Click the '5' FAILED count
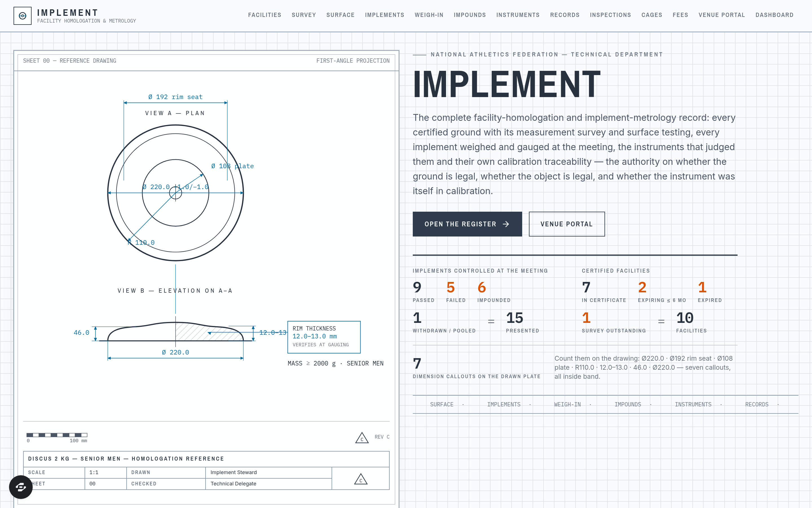This screenshot has width=812, height=508. (x=451, y=288)
